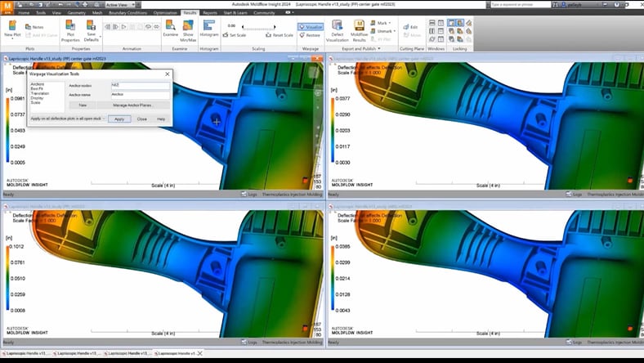
Task: Tile windows horizontally icon
Action: [432, 23]
